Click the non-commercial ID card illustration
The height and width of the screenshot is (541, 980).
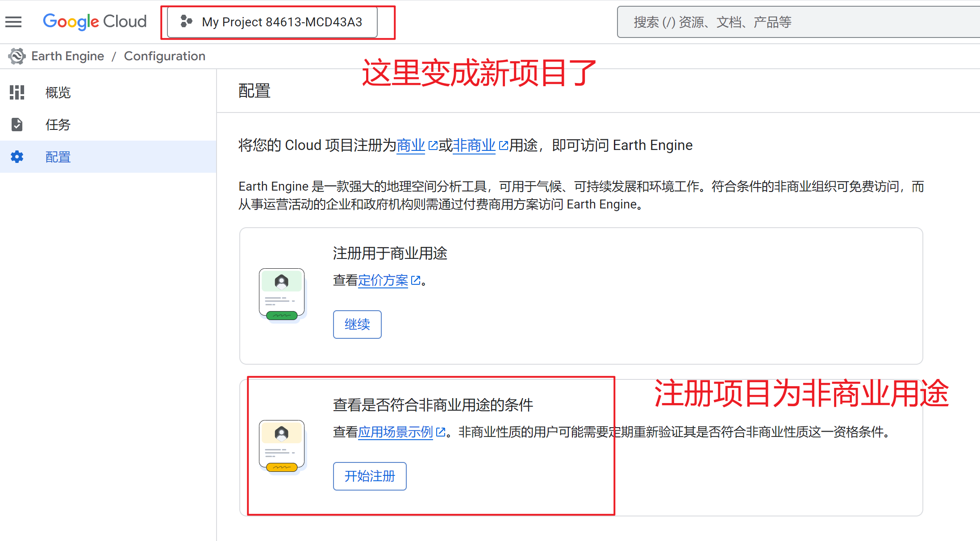click(282, 446)
